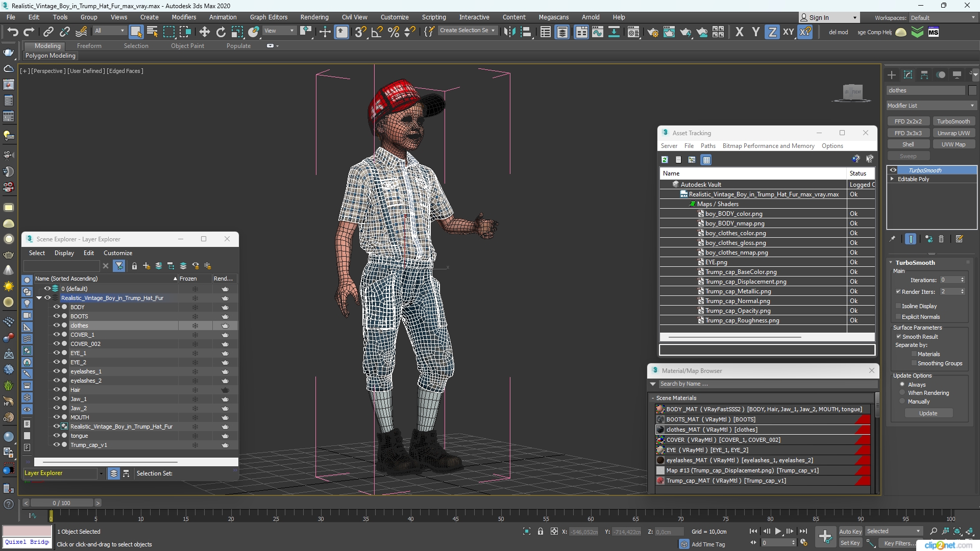Click the FFD 2x2x2 modifier button
The width and height of the screenshot is (980, 551).
pos(908,121)
